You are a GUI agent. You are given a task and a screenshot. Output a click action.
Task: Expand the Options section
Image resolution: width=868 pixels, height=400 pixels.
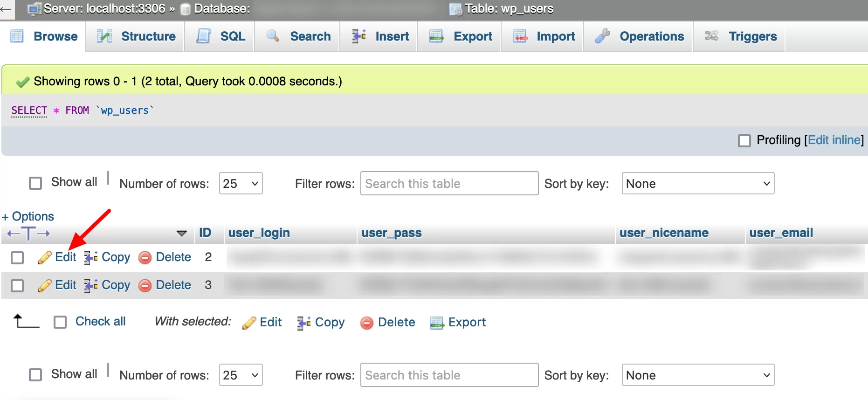click(x=28, y=216)
